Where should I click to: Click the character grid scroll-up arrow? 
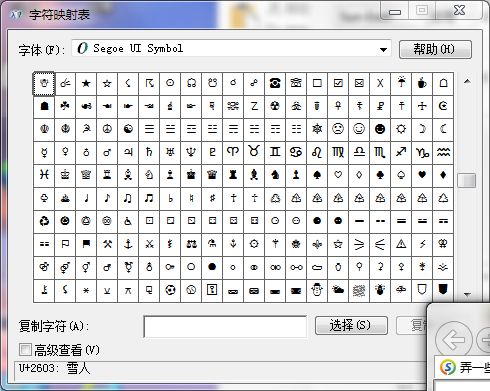tap(467, 81)
